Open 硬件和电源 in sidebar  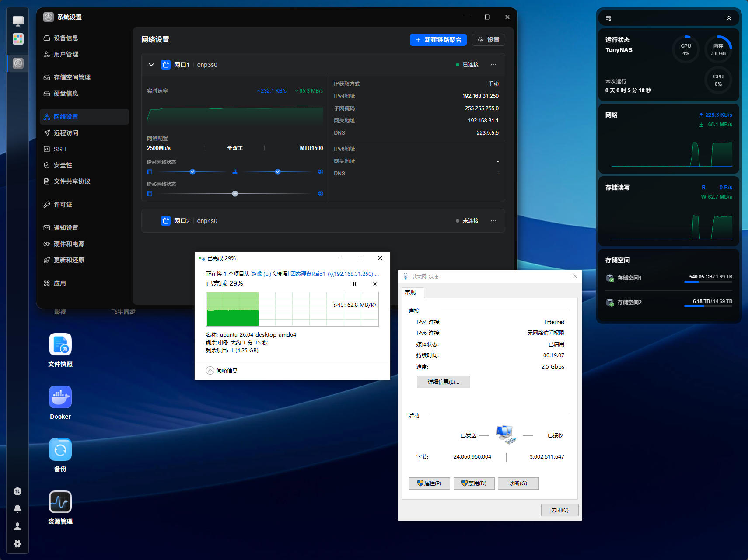click(84, 244)
